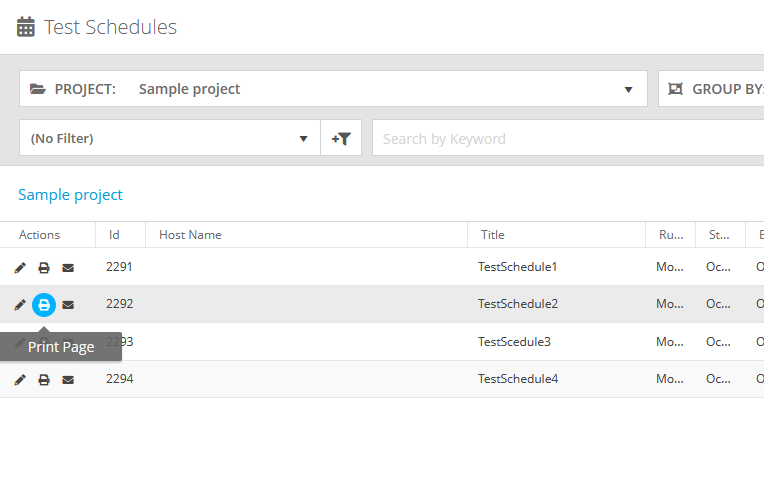The height and width of the screenshot is (490, 764).
Task: Print the TestSchedule4 row
Action: pos(44,380)
